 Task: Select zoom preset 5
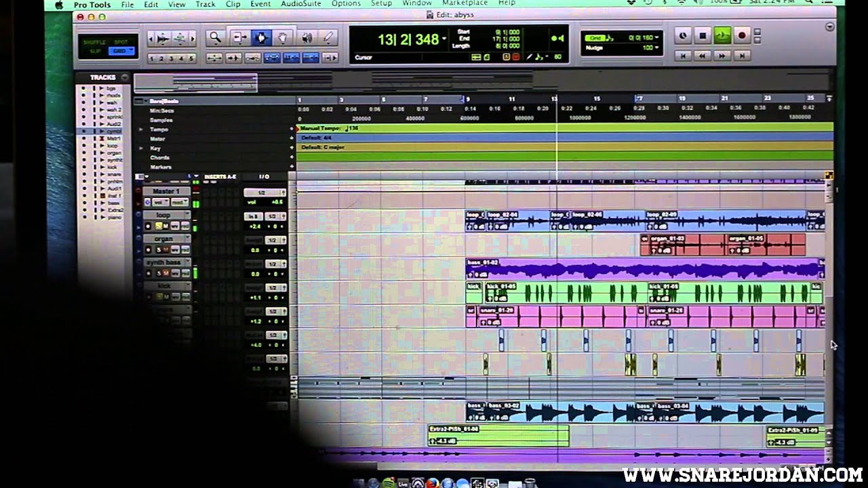coord(191,59)
